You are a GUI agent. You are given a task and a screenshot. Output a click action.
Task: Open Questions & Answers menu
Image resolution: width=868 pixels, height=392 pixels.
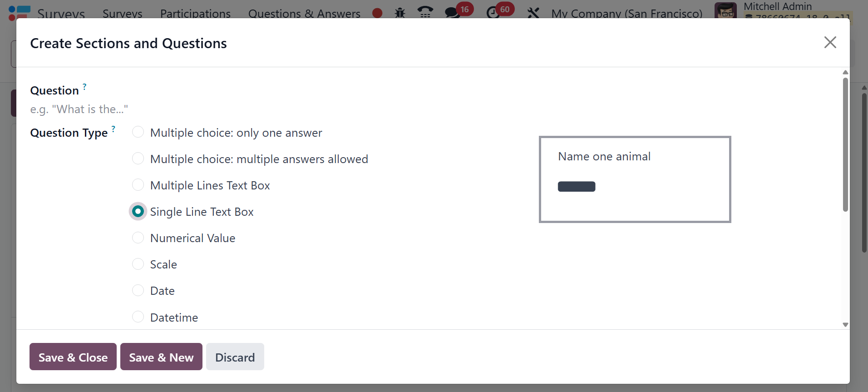[304, 14]
